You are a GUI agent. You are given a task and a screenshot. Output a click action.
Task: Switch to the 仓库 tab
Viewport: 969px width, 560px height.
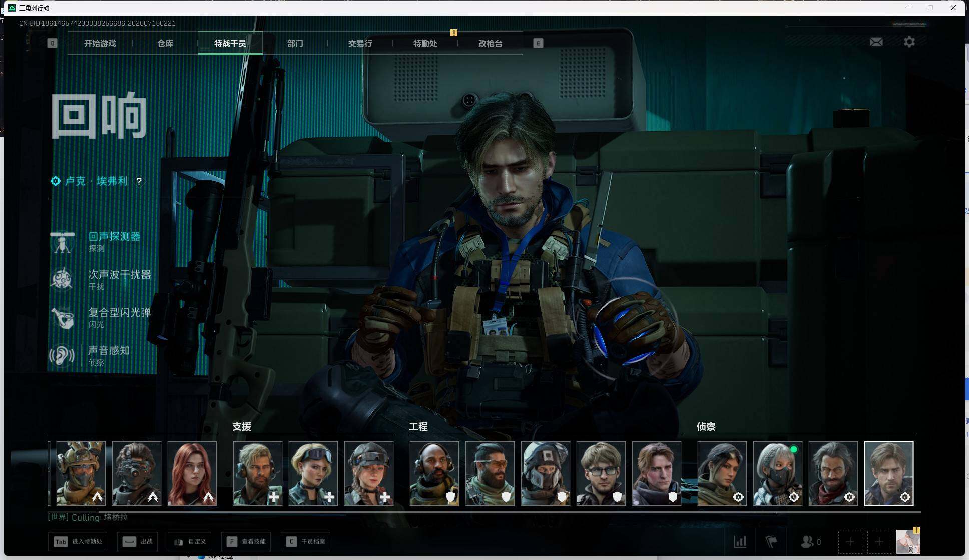[x=165, y=44]
